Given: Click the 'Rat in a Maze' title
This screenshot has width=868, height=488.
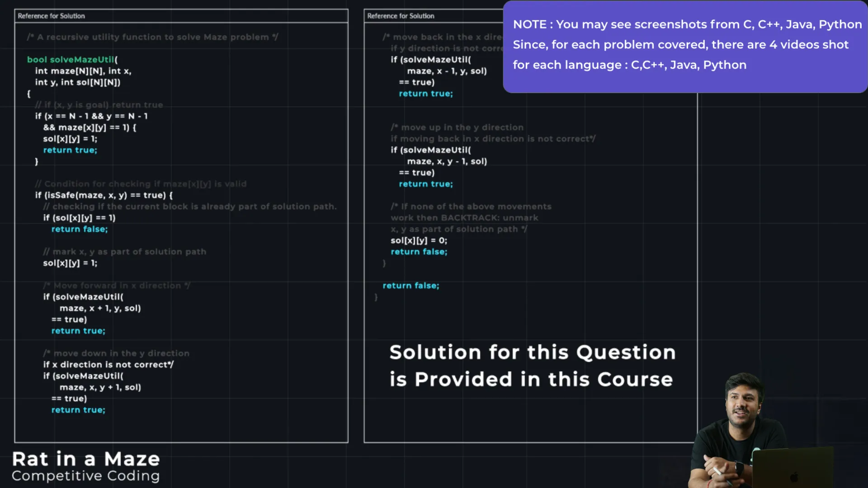Looking at the screenshot, I should click(86, 459).
